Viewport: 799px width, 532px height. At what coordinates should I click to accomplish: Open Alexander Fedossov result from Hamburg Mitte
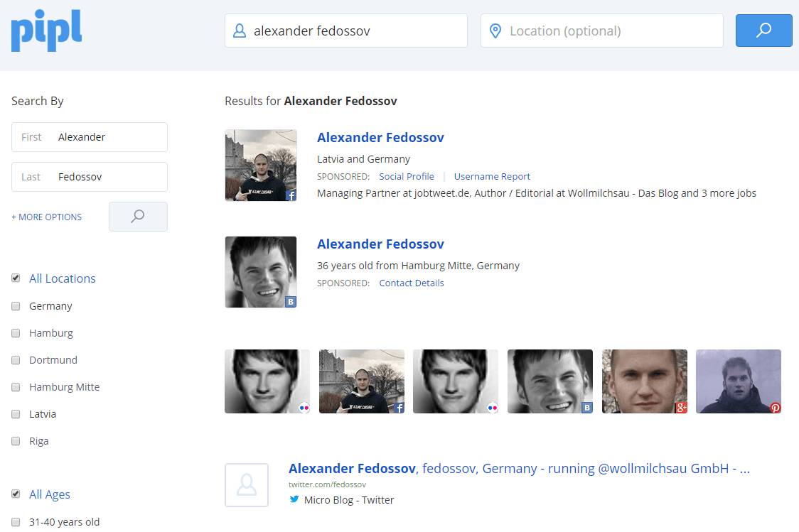tap(380, 244)
